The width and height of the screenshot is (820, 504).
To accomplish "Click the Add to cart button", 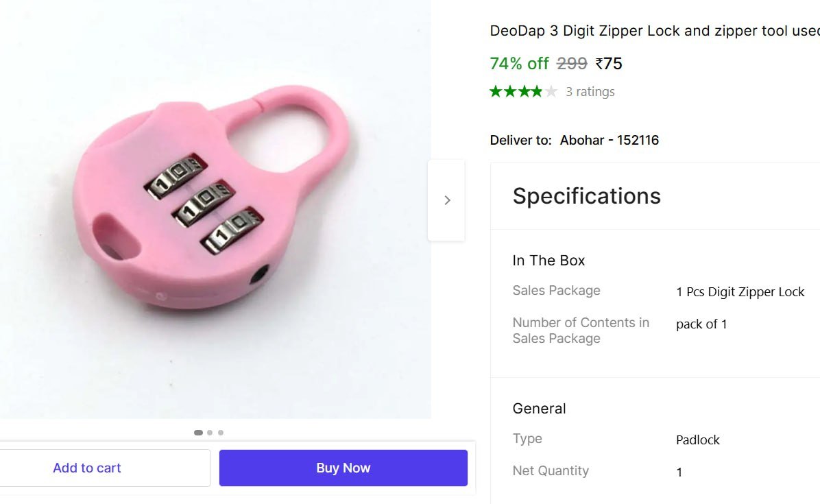I will click(87, 468).
